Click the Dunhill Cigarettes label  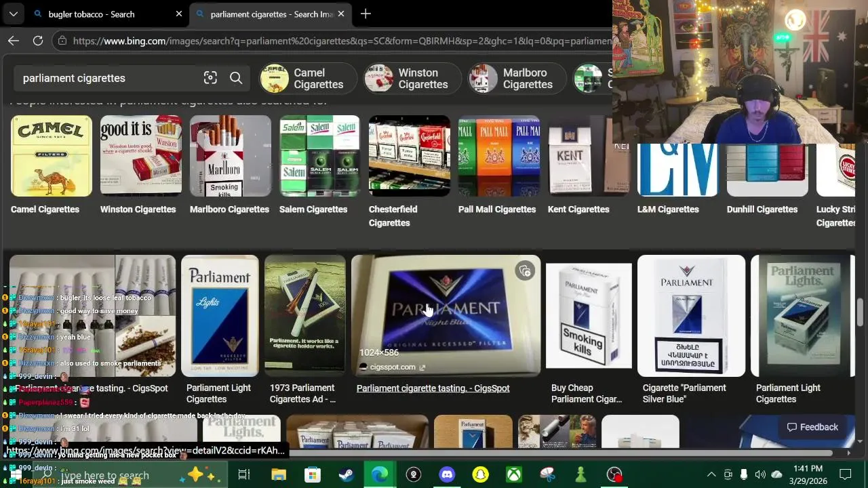762,209
